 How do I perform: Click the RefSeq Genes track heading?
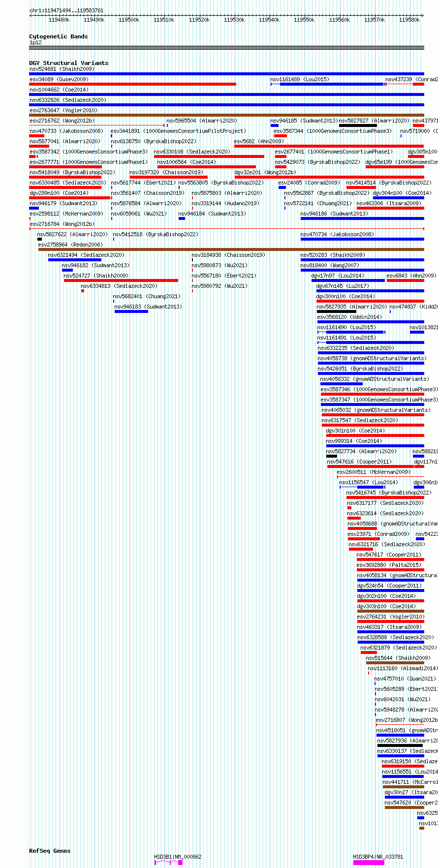click(x=50, y=851)
